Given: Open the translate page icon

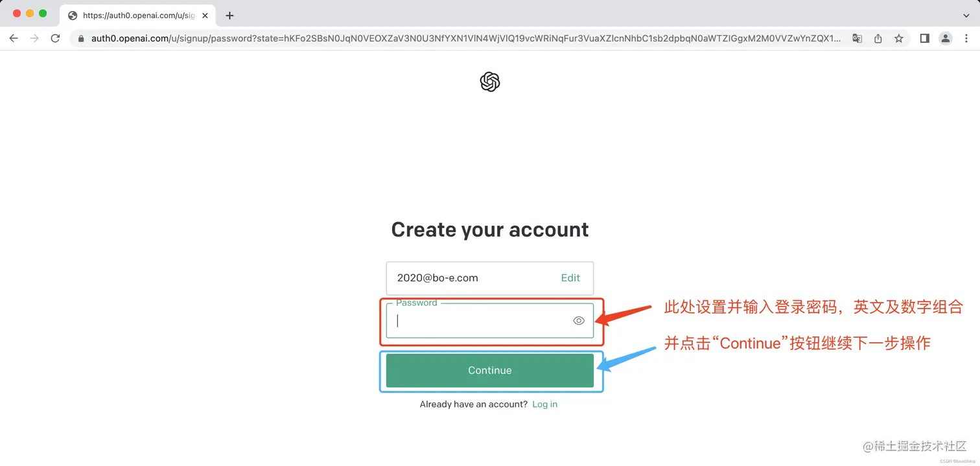Looking at the screenshot, I should [x=857, y=38].
